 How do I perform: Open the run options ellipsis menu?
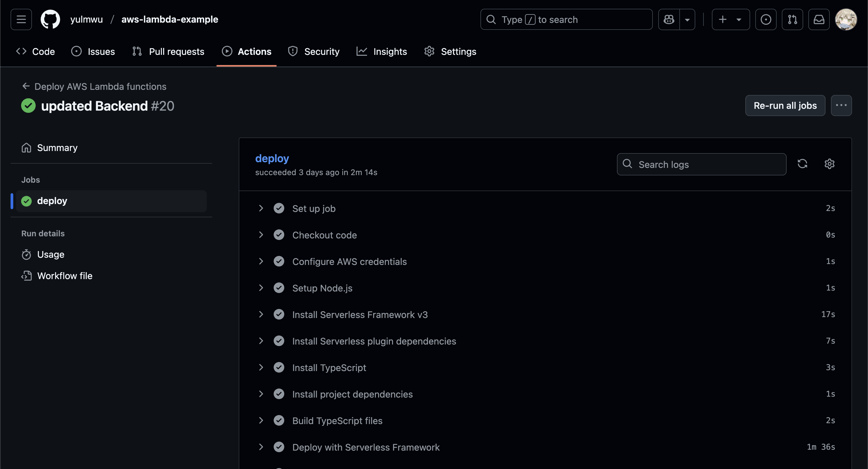pyautogui.click(x=841, y=105)
